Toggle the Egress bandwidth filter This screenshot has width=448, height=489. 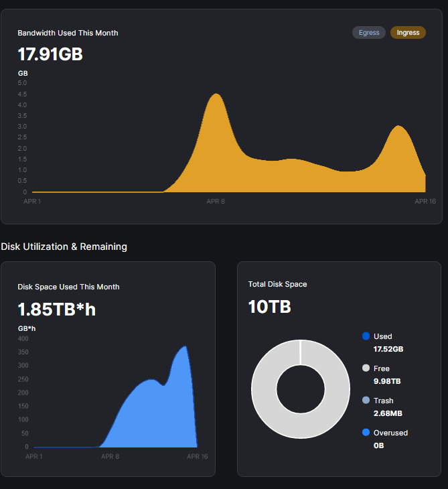368,32
